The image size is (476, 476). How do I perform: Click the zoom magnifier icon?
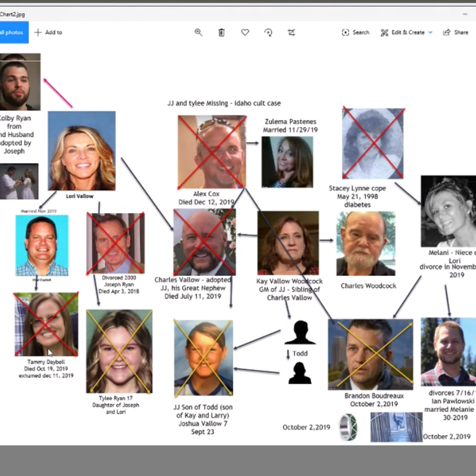[x=198, y=32]
